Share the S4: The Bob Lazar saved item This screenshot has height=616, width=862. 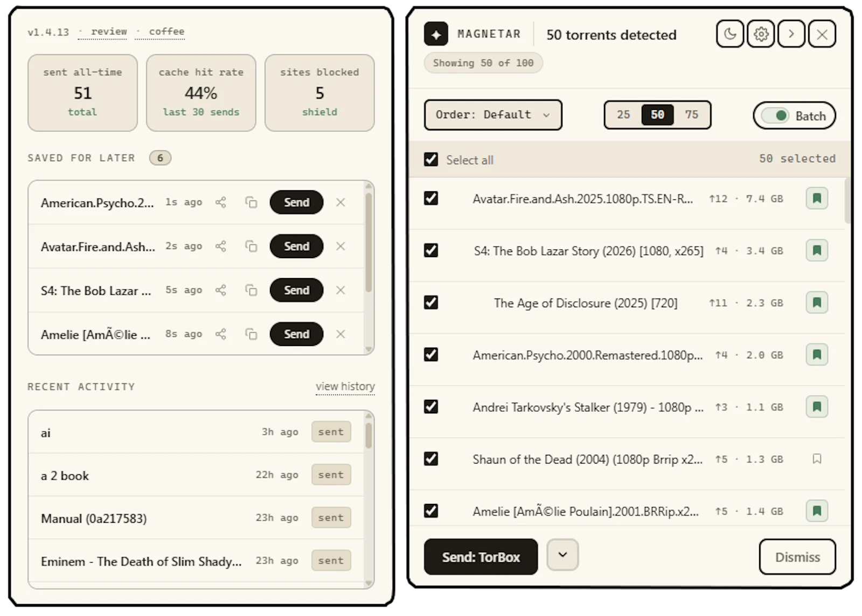point(220,290)
